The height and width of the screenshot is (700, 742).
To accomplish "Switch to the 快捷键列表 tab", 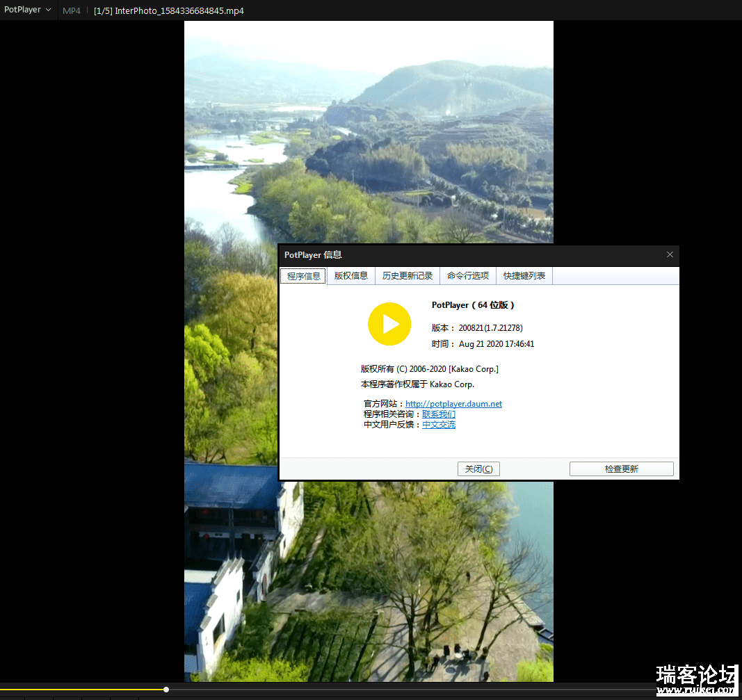I will click(x=524, y=276).
